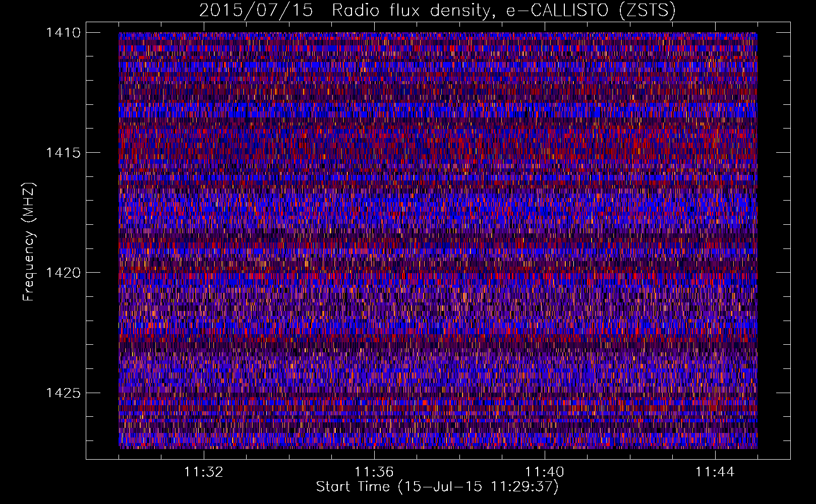Click the 1410 frequency tick label

[63, 33]
